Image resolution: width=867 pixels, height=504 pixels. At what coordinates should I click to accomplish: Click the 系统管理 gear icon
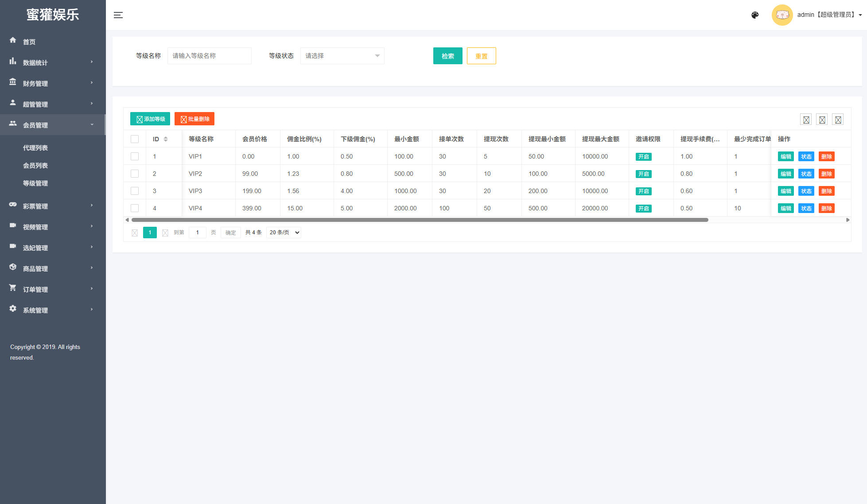pyautogui.click(x=13, y=309)
